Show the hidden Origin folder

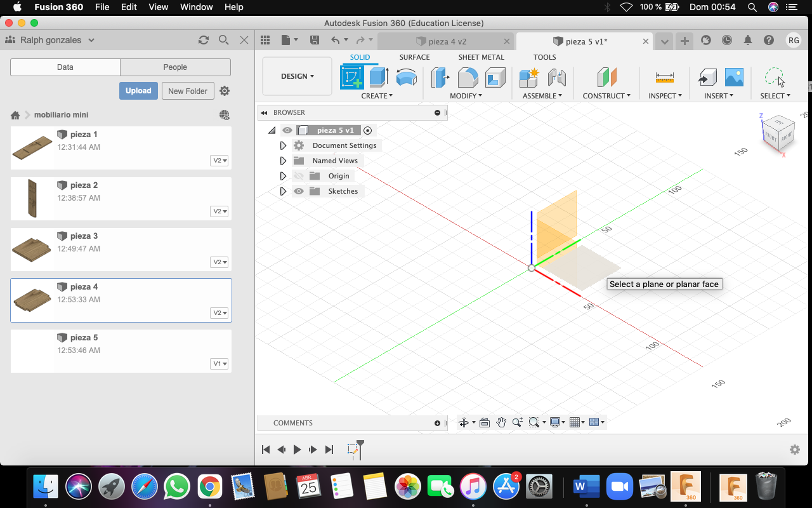click(298, 176)
